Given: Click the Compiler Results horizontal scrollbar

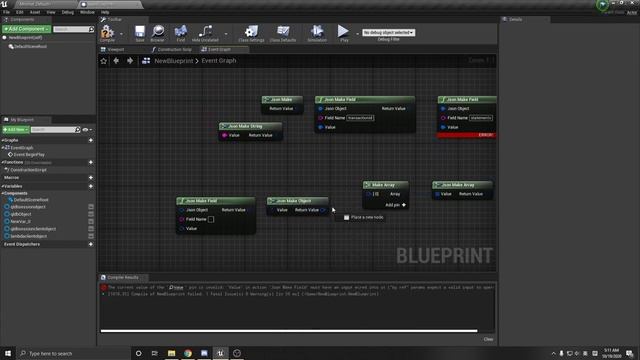Looking at the screenshot, I should point(289,331).
